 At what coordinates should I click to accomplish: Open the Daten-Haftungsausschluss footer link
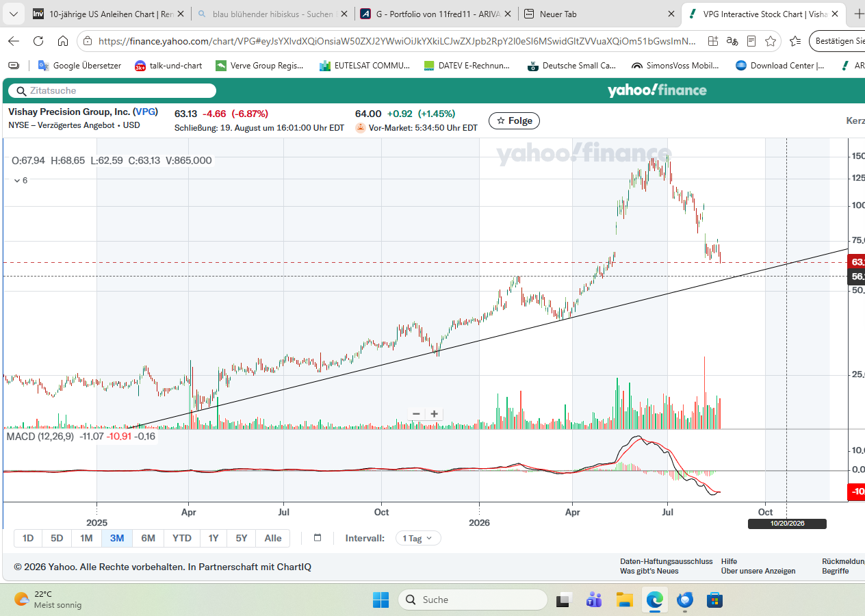pyautogui.click(x=667, y=561)
